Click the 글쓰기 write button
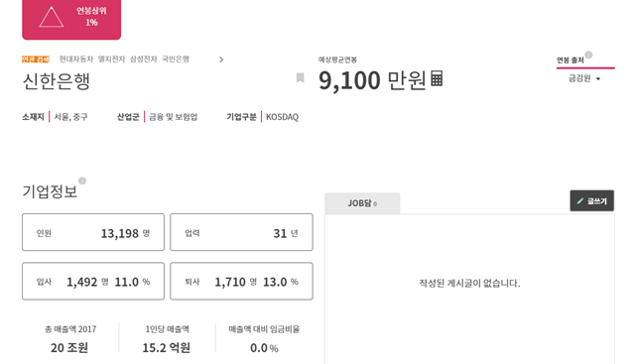Screen dimensions: 635x364 (x=592, y=200)
